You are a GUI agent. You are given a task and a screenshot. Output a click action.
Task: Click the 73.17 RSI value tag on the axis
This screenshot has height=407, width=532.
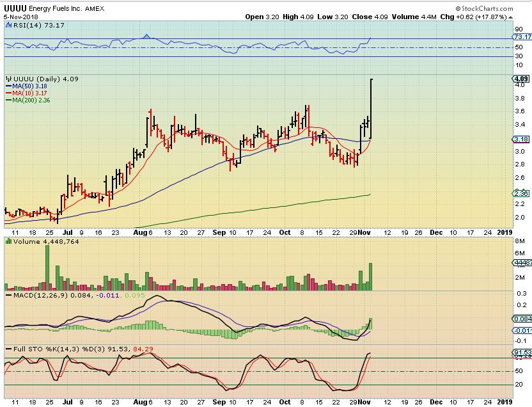522,36
